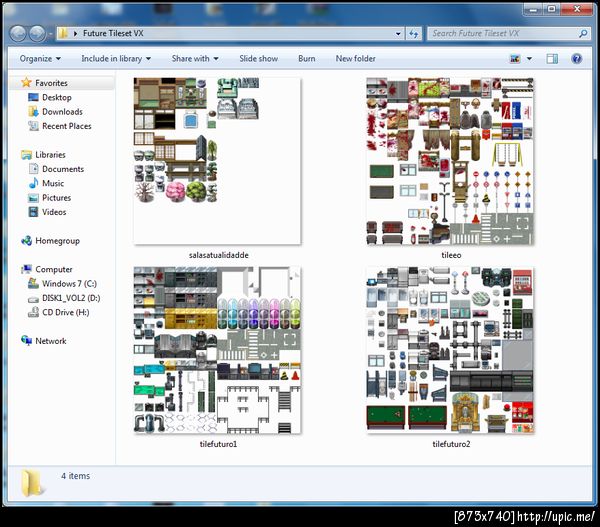Click the Homegroup icon
This screenshot has width=600, height=527.
click(x=26, y=241)
